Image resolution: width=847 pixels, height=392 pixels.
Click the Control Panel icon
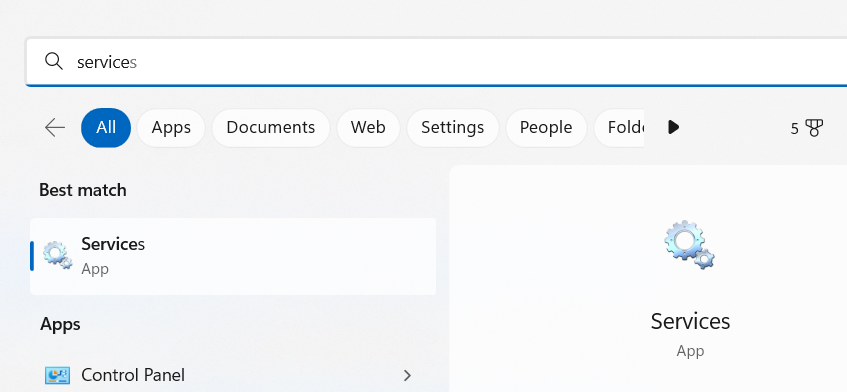[57, 375]
